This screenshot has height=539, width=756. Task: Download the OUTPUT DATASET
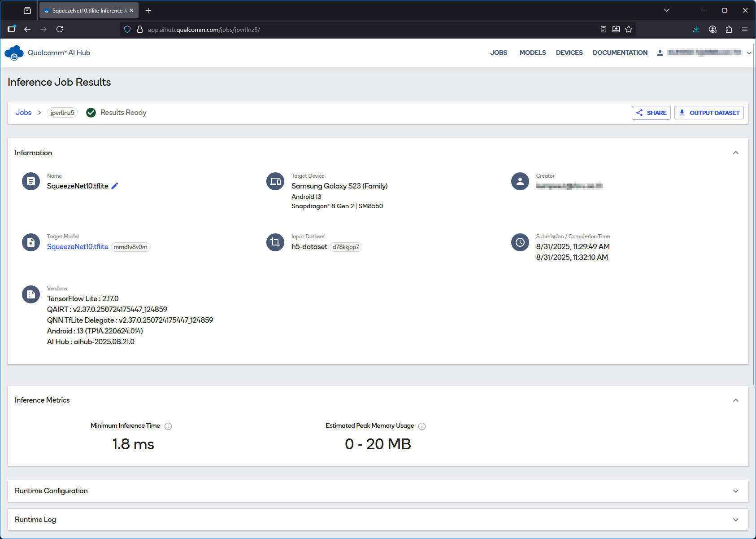[709, 113]
